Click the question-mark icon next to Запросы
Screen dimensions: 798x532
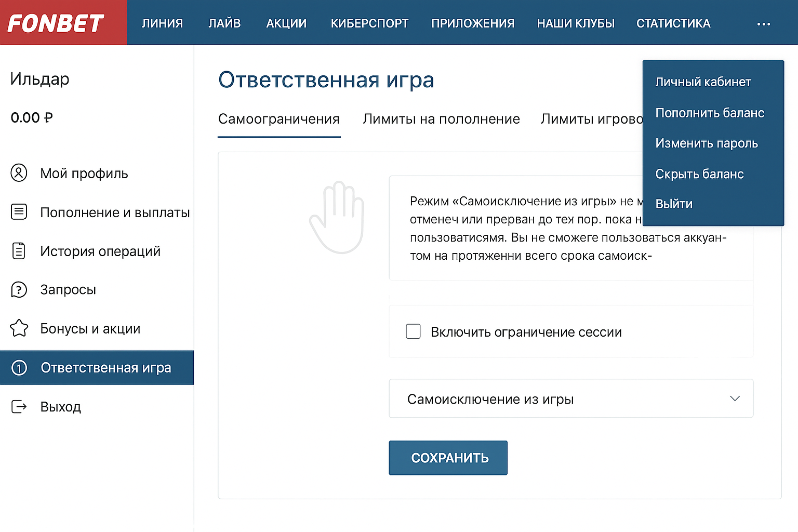19,289
